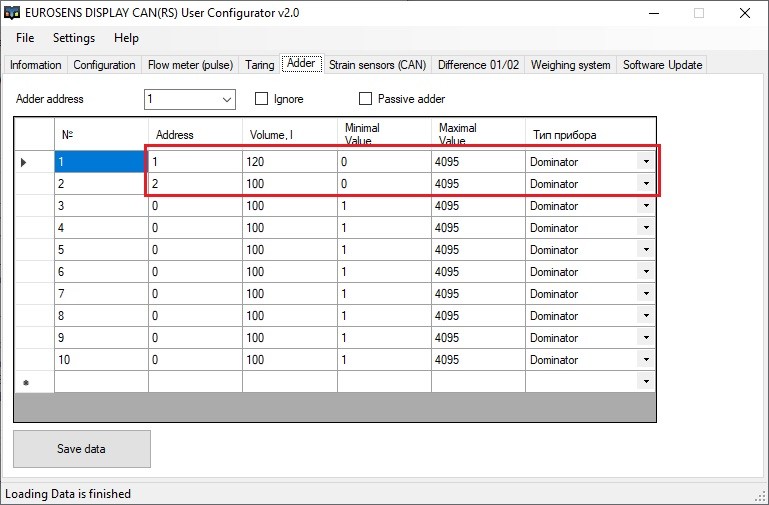Viewport: 769px width, 505px height.
Task: Click the row 1 selector arrow
Action: pos(24,162)
